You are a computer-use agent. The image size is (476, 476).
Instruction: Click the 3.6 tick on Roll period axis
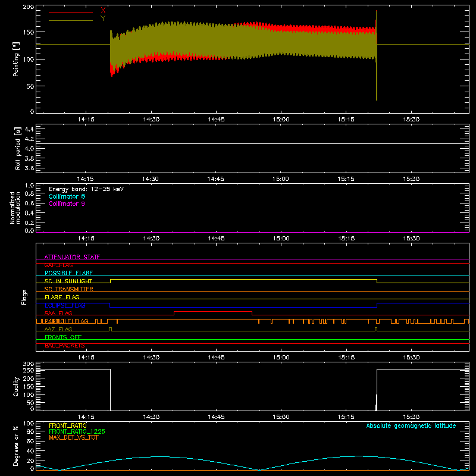click(x=29, y=168)
